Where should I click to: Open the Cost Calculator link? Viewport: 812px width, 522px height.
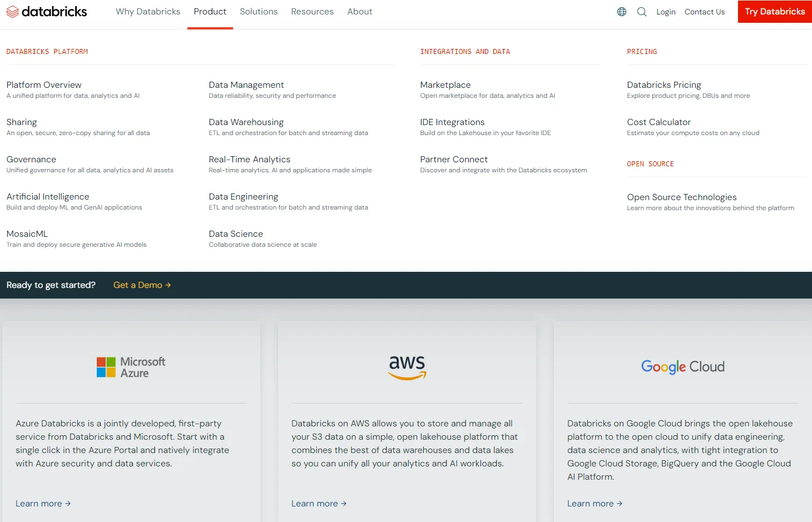[658, 122]
